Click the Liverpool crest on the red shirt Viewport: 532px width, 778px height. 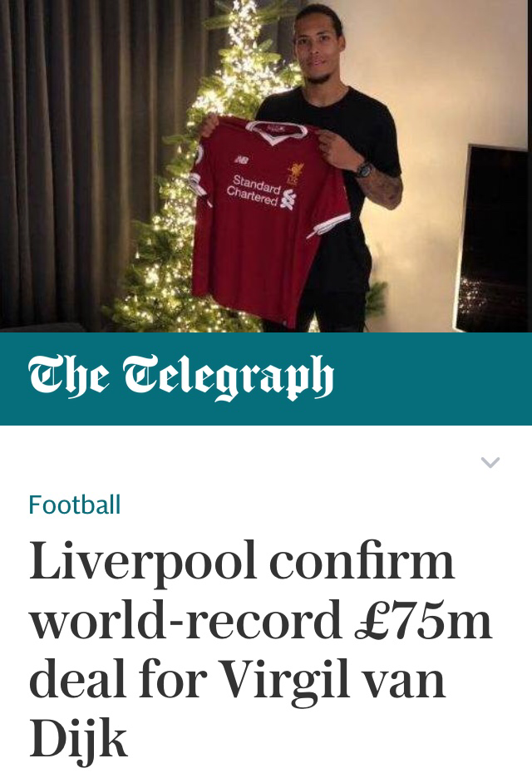click(295, 173)
